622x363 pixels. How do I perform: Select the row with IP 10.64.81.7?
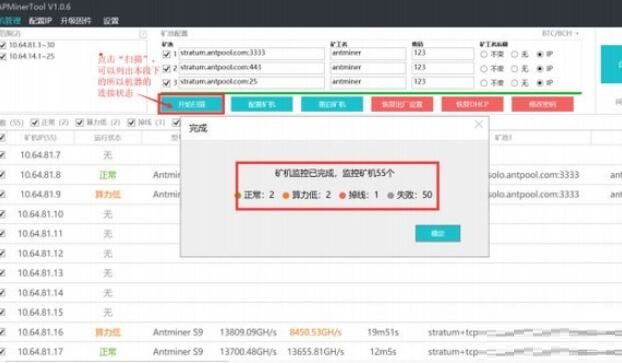point(3,155)
